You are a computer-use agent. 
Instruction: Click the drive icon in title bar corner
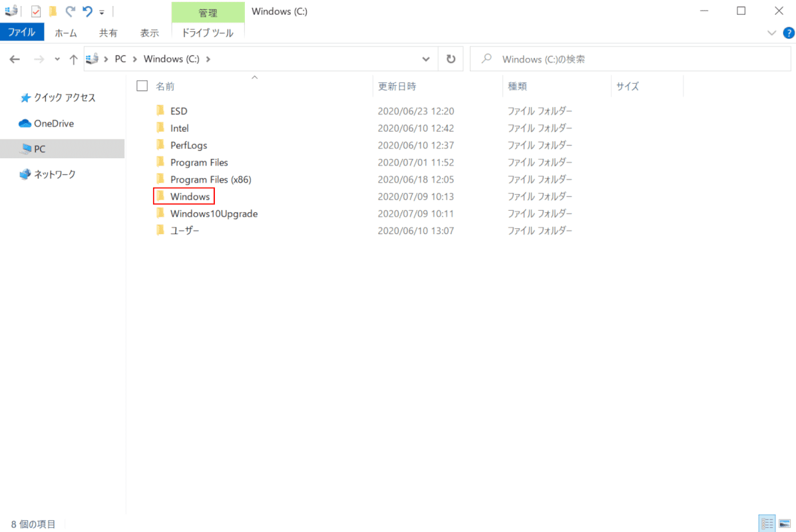tap(11, 11)
